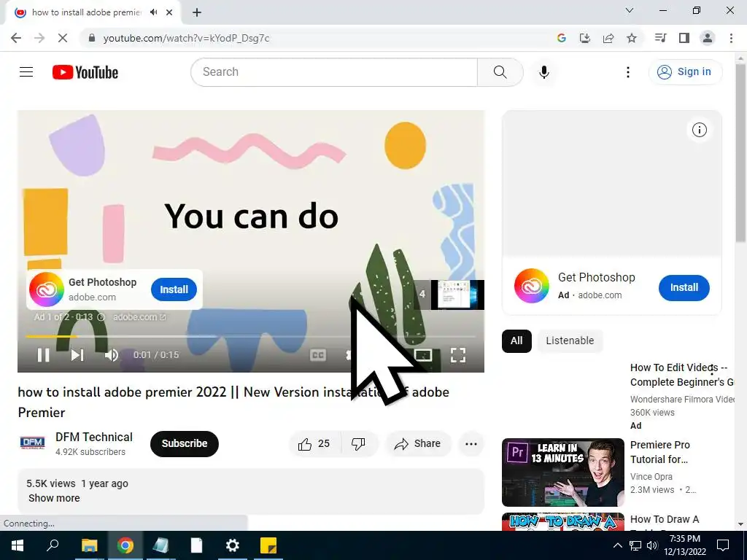The width and height of the screenshot is (747, 560).
Task: Click the search magnifier button
Action: click(500, 72)
